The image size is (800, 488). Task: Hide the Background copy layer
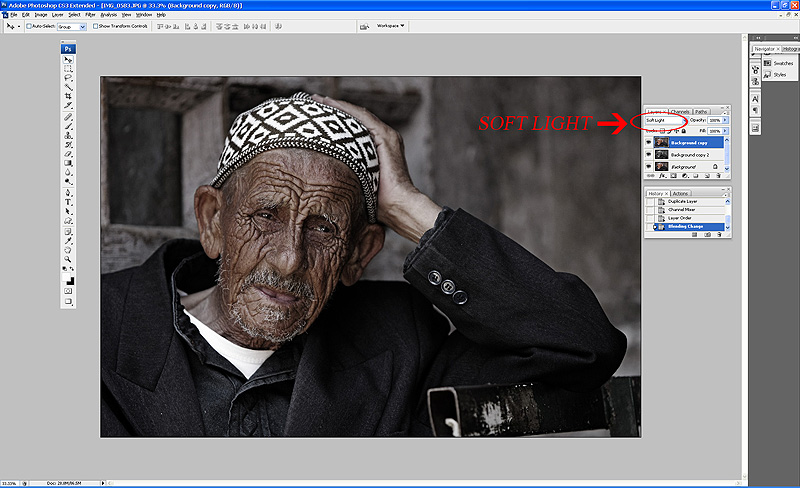pos(649,142)
